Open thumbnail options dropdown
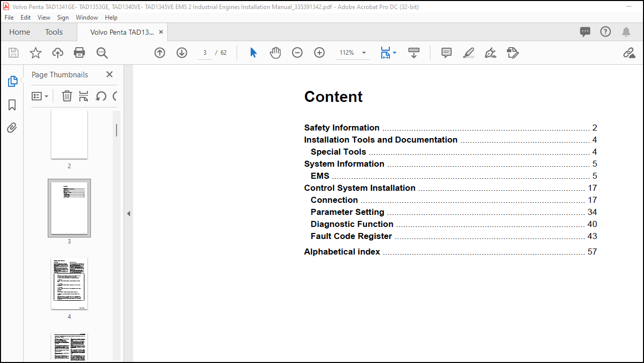 tap(40, 96)
